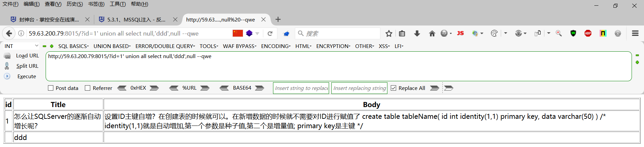
Task: Expand the XSS dropdown
Action: [384, 46]
